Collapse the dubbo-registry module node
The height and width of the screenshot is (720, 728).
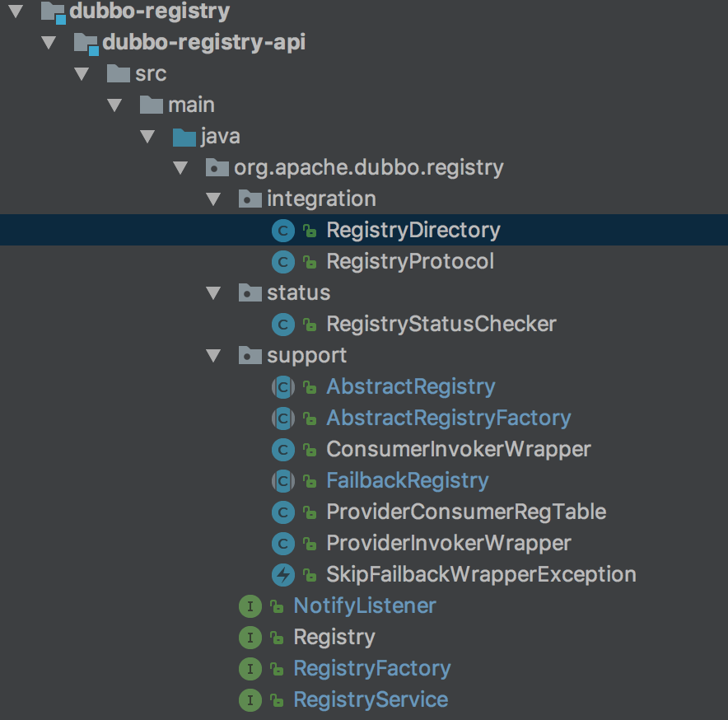[16, 12]
